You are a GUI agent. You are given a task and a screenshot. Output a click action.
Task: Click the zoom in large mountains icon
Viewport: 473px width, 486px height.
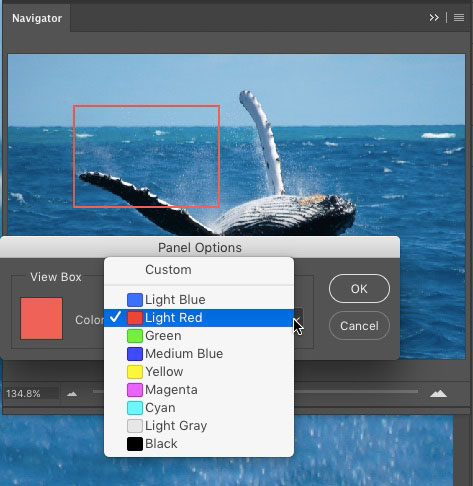click(438, 394)
